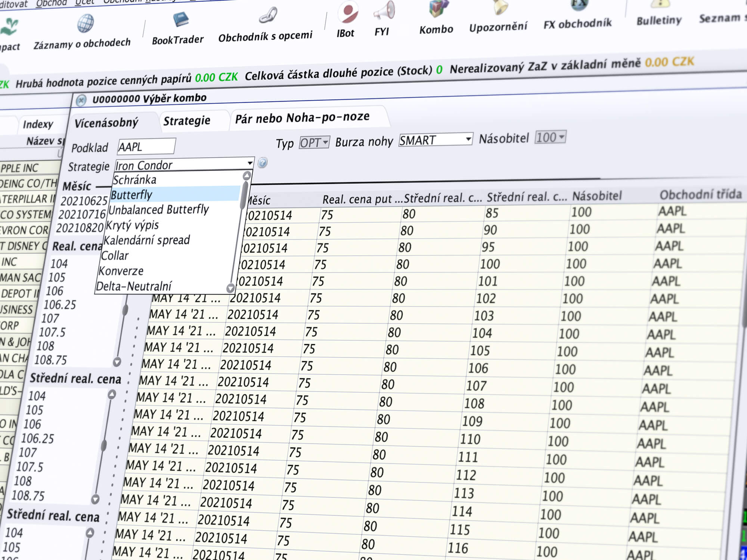Screen dimensions: 747x560
Task: Select the Indexy tab in background window
Action: (x=38, y=124)
